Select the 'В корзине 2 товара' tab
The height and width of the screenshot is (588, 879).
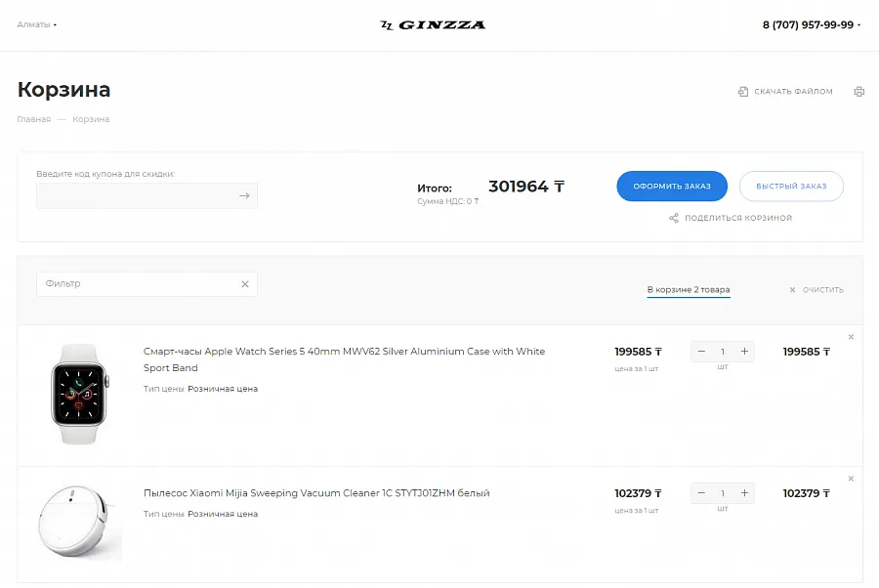[x=689, y=290]
